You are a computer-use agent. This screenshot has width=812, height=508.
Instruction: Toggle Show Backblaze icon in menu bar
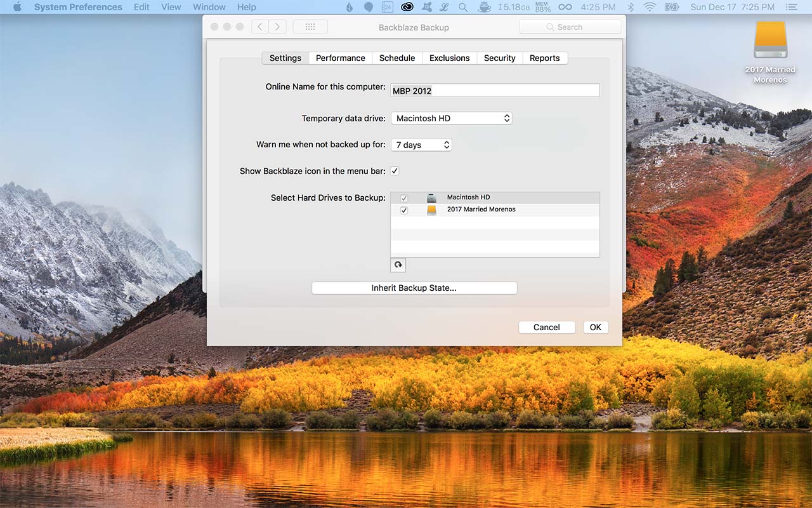click(x=395, y=171)
